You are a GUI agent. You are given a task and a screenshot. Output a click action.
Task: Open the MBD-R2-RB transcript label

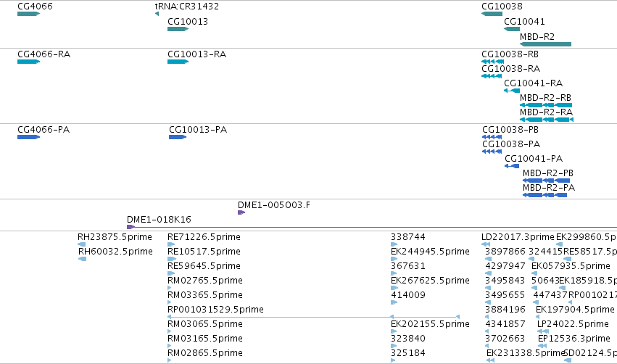tap(545, 98)
